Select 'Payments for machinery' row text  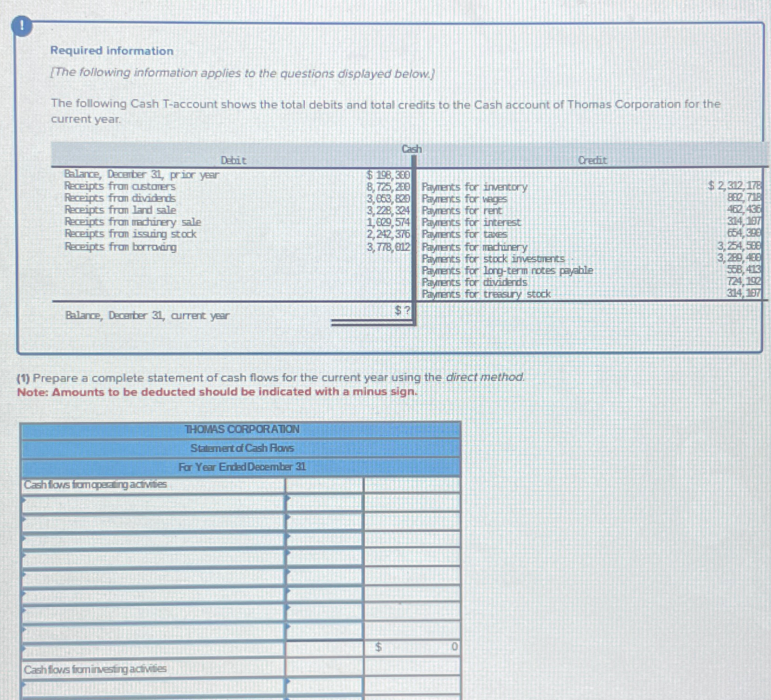tap(474, 247)
